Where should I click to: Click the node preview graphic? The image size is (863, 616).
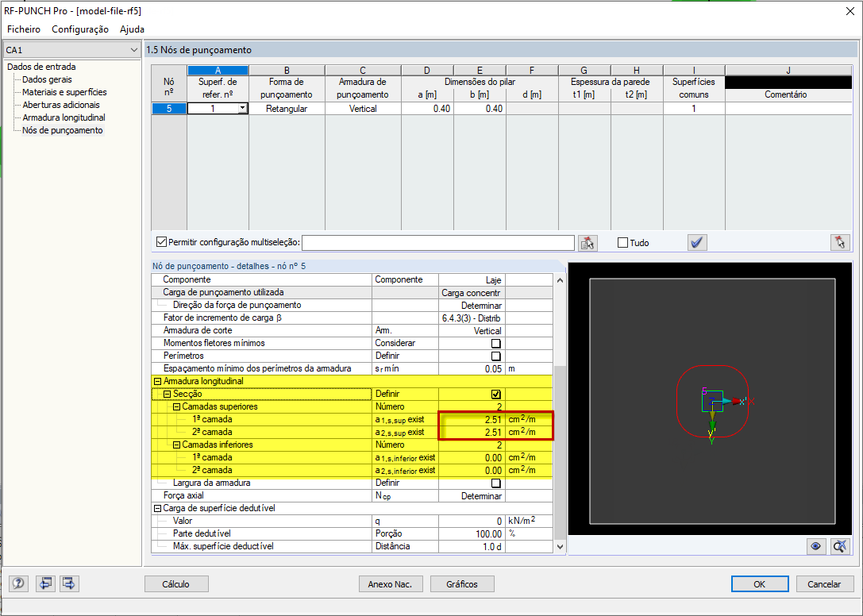click(711, 399)
